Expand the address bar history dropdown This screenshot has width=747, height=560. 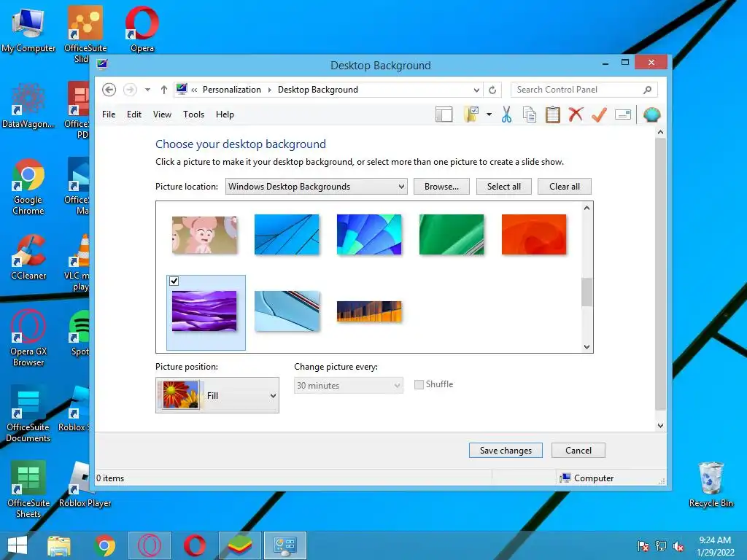476,90
